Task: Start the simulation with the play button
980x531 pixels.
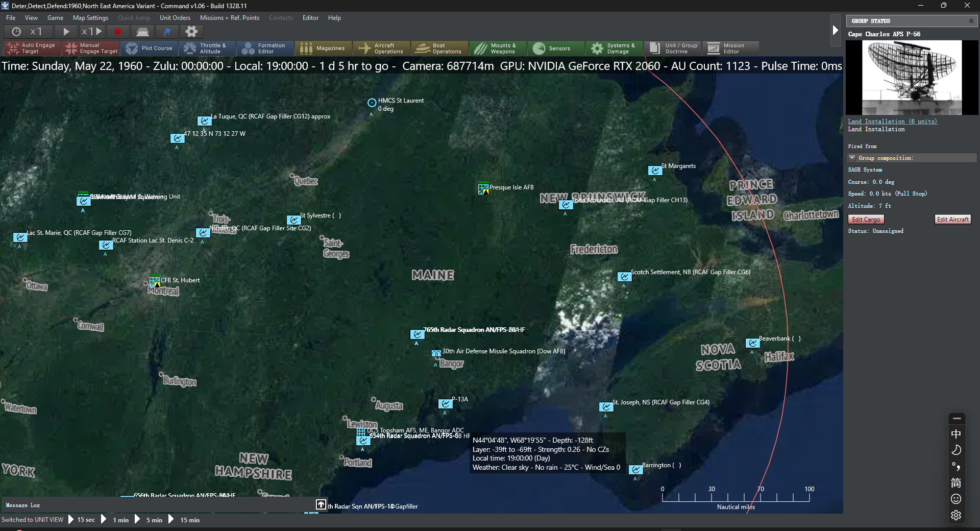Action: (66, 32)
